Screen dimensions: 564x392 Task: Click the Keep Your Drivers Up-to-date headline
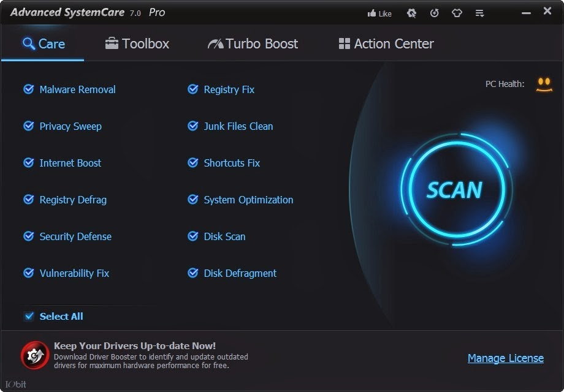pyautogui.click(x=135, y=345)
